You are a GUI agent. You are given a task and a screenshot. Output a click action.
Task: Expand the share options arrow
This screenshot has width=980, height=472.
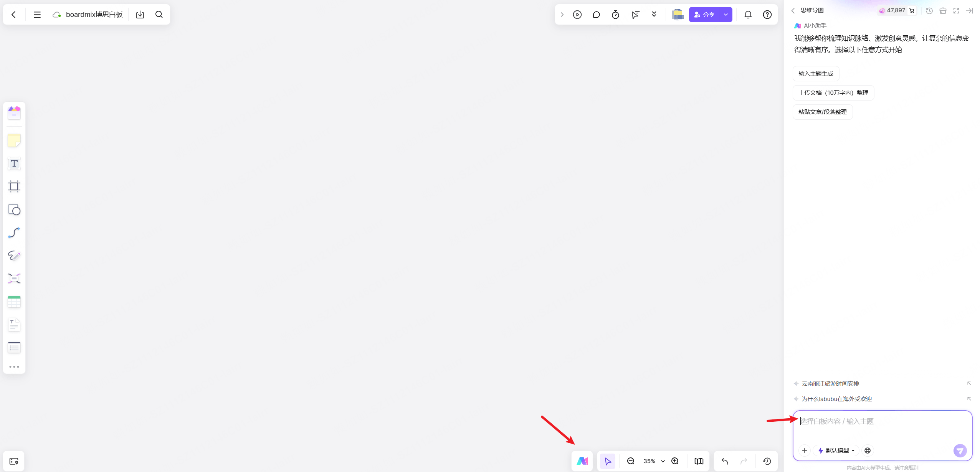point(725,15)
